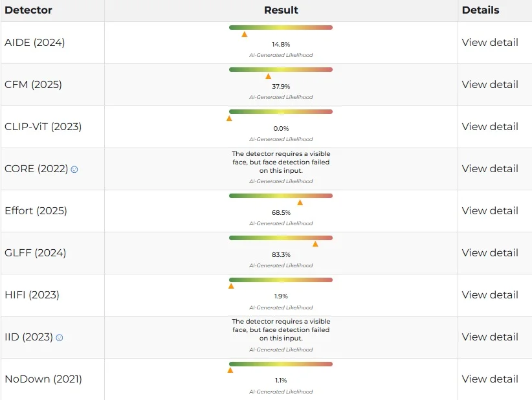Click the orange marker on GLFF likelihood bar
This screenshot has height=400, width=532.
(315, 244)
